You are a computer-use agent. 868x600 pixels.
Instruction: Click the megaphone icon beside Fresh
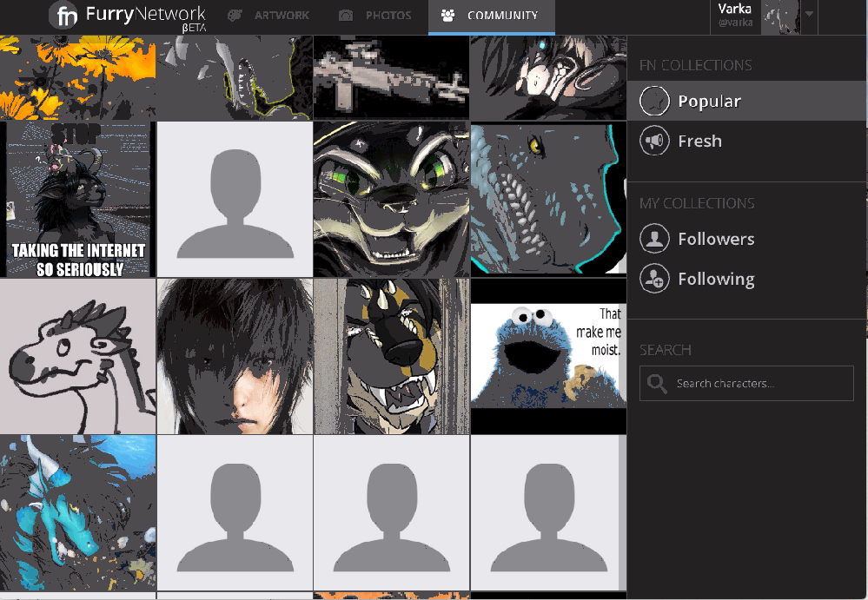654,141
